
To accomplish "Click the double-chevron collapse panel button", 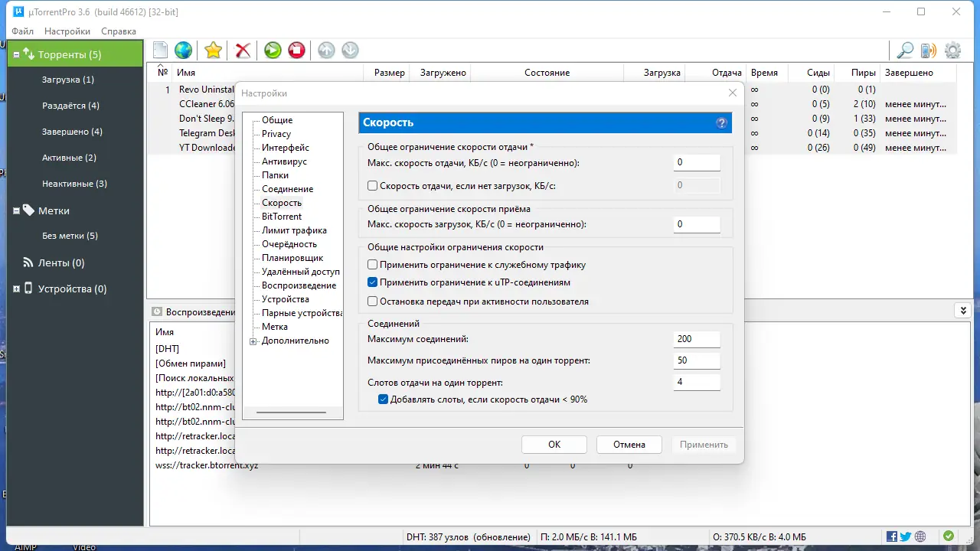I will click(962, 310).
